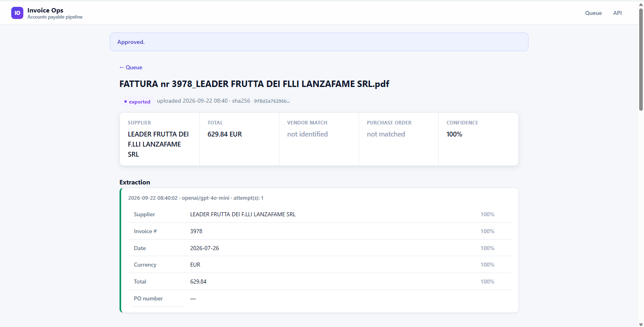Click the scrollbar up arrow
This screenshot has width=644, height=327.
(x=641, y=4)
